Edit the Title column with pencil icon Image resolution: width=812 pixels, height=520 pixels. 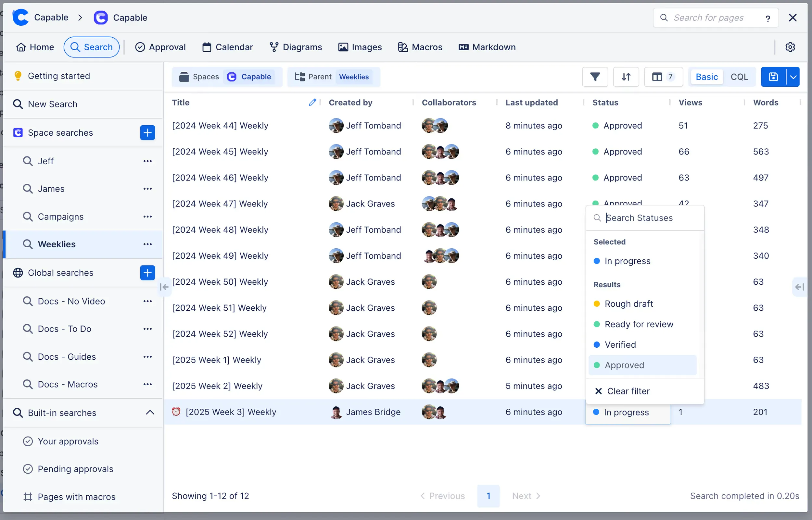pyautogui.click(x=312, y=102)
